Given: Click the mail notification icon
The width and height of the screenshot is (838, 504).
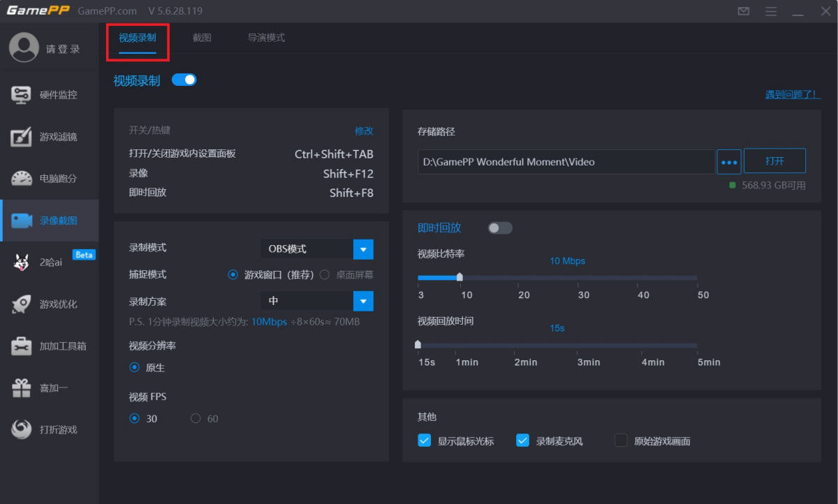Looking at the screenshot, I should [x=743, y=11].
